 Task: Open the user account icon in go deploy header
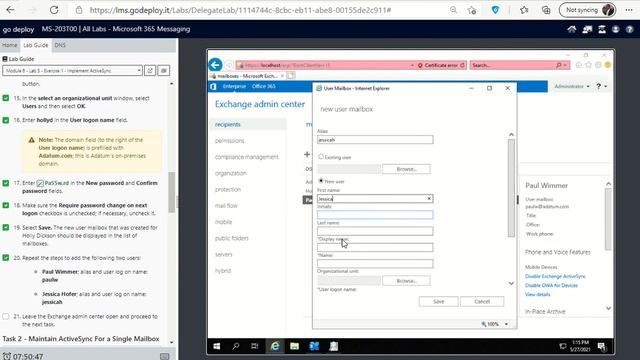click(616, 29)
